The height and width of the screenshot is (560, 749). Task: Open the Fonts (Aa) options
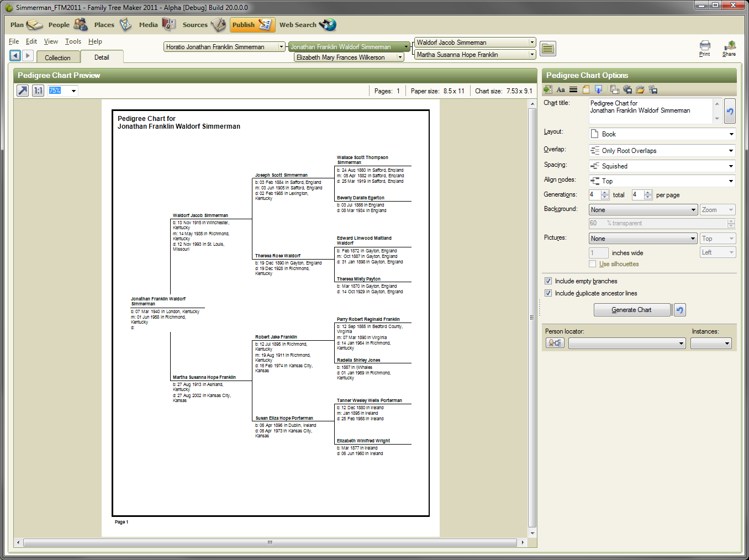pos(561,89)
